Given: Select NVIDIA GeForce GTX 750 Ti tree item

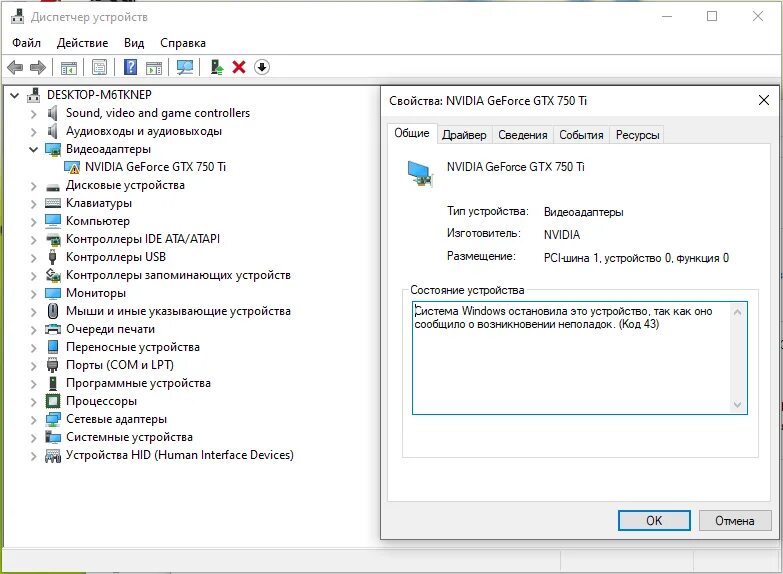Looking at the screenshot, I should coord(155,167).
